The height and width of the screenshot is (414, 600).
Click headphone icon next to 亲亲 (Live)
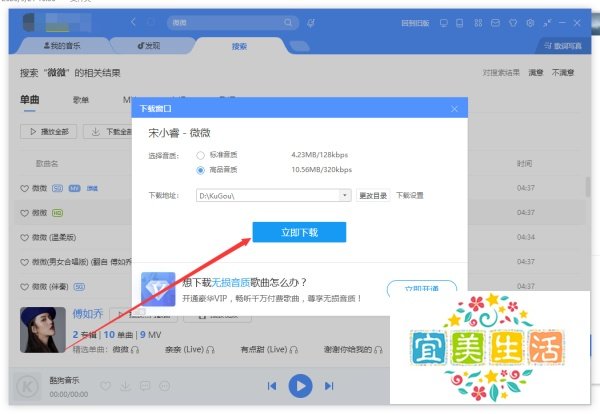tap(210, 349)
